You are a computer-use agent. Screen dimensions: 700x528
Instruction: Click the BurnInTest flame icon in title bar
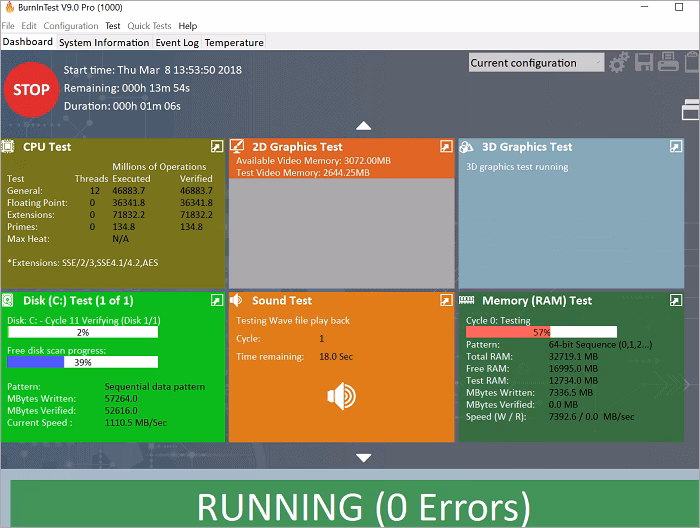tap(9, 7)
